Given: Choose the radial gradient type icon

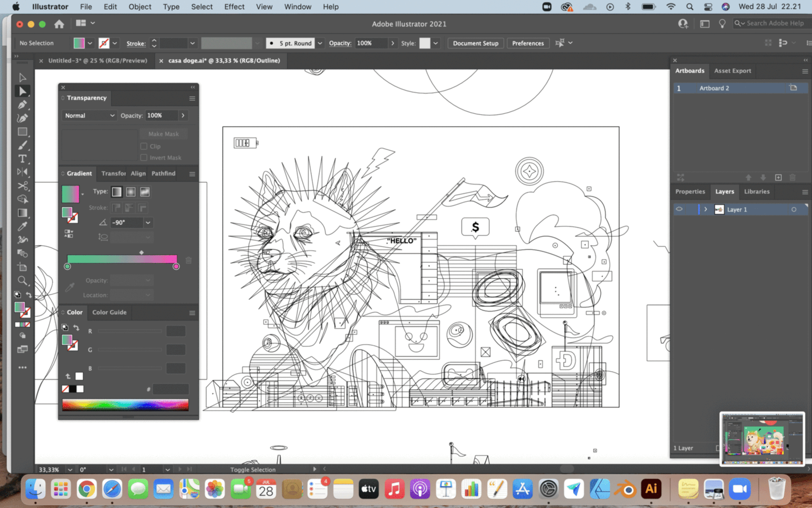Looking at the screenshot, I should (x=131, y=192).
